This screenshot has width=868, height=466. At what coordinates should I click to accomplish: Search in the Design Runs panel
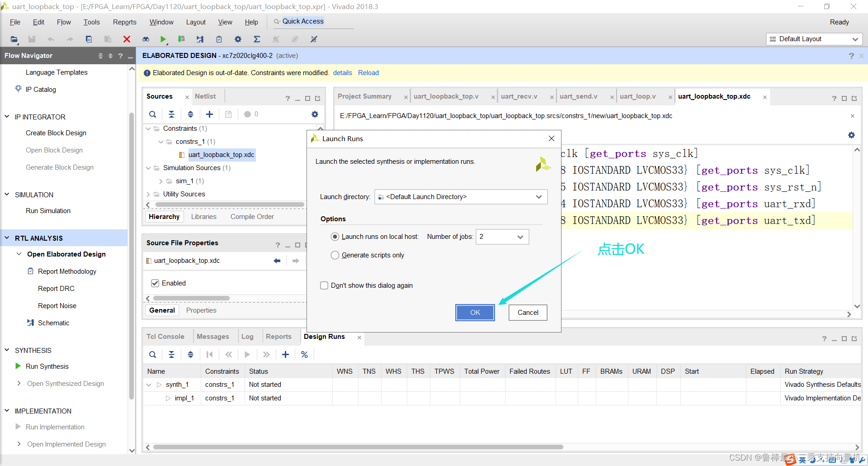tap(153, 355)
